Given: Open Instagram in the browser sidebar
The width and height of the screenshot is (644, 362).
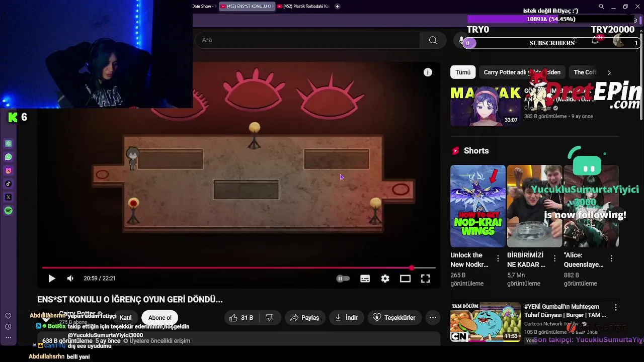Looking at the screenshot, I should tap(9, 170).
